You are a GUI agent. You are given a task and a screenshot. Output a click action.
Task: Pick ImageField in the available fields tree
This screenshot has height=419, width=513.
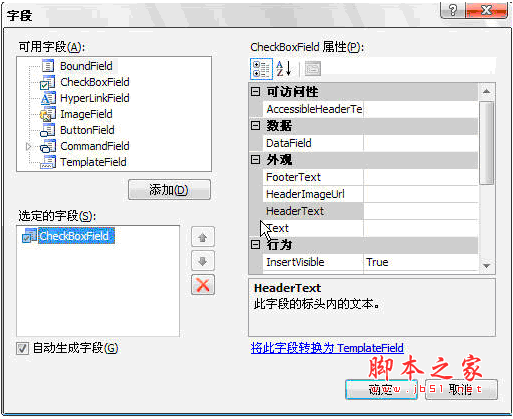[x=86, y=114]
